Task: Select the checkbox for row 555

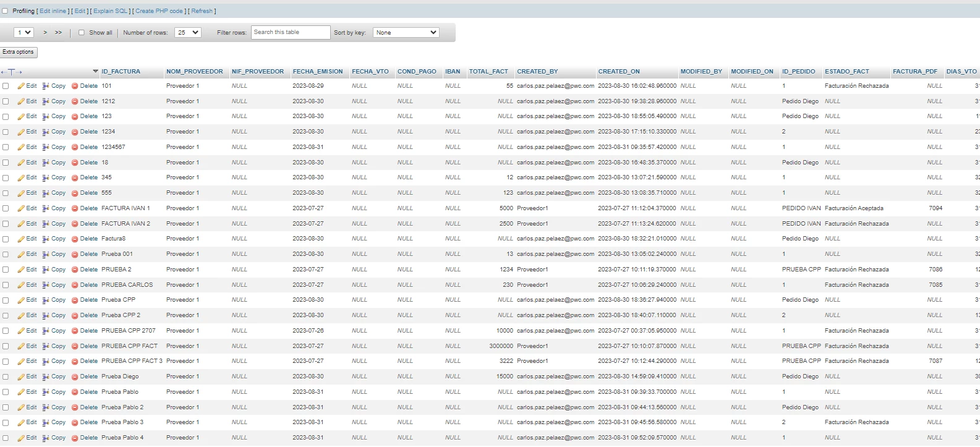Action: [x=6, y=193]
